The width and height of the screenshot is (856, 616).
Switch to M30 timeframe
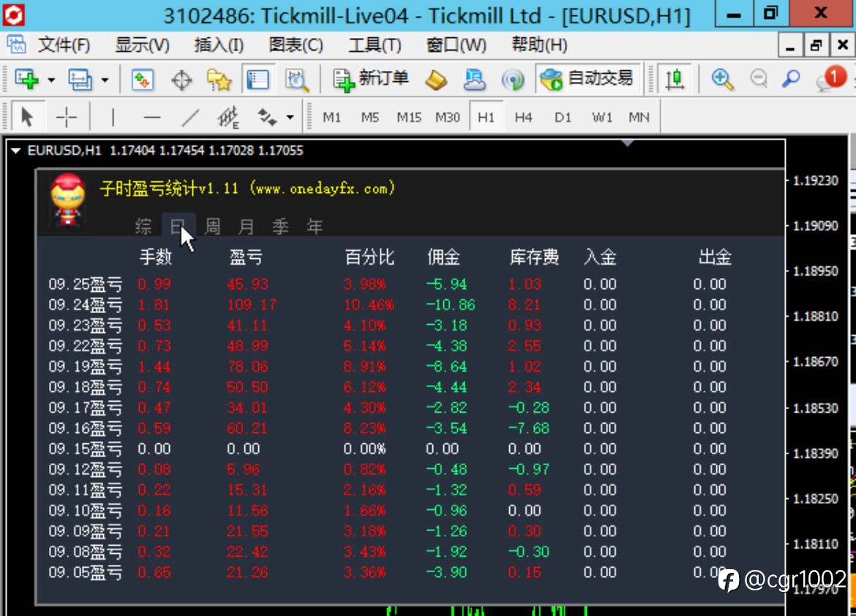(447, 117)
